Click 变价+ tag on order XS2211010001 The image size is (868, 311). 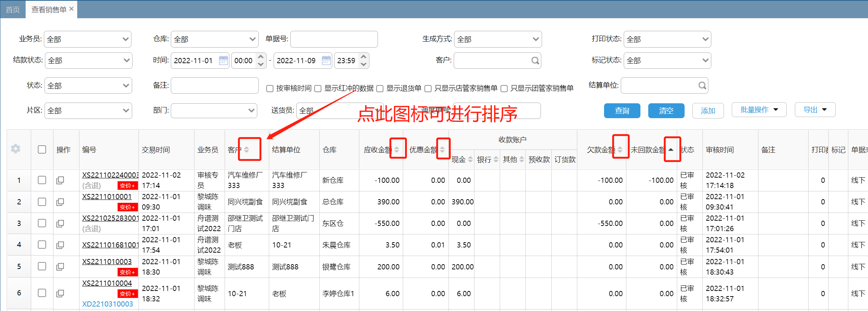point(128,207)
